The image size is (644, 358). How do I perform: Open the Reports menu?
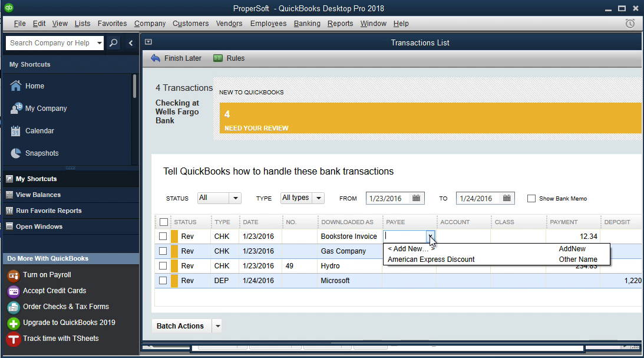click(340, 24)
